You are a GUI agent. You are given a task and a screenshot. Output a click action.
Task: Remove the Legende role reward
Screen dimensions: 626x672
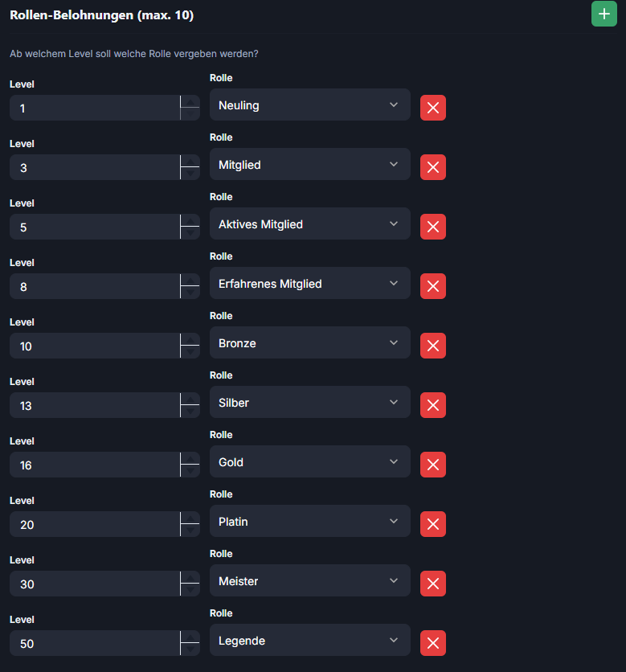click(433, 643)
